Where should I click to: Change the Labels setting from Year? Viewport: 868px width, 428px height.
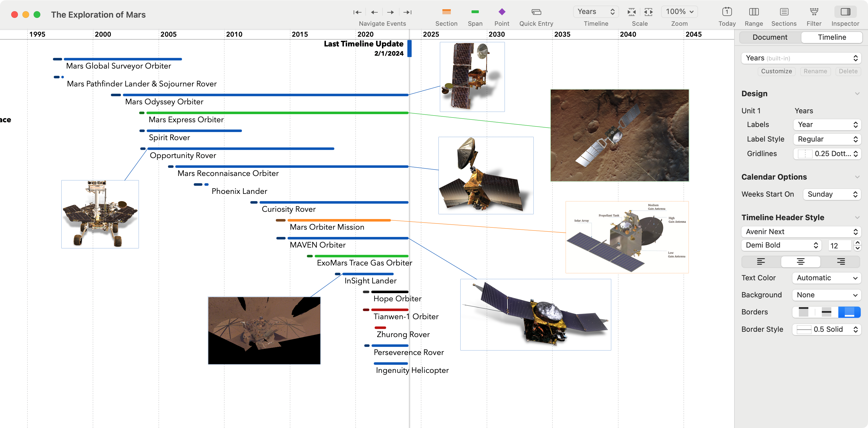click(827, 124)
